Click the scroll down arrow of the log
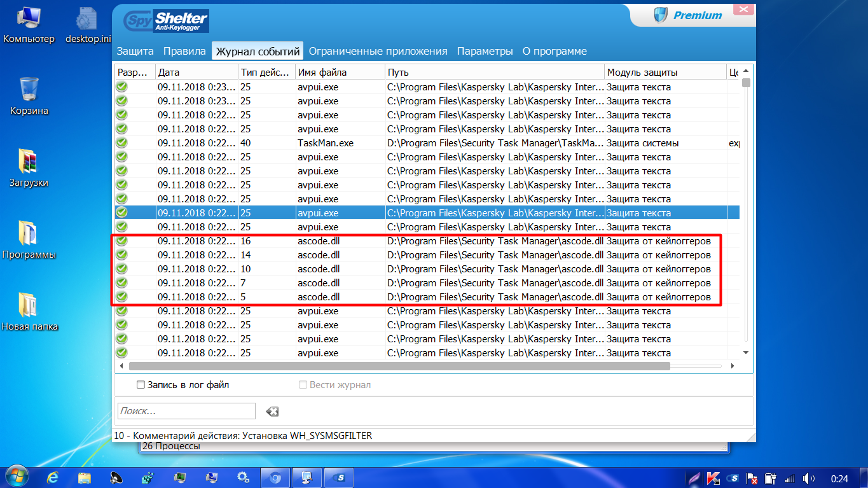868x488 pixels. click(747, 351)
